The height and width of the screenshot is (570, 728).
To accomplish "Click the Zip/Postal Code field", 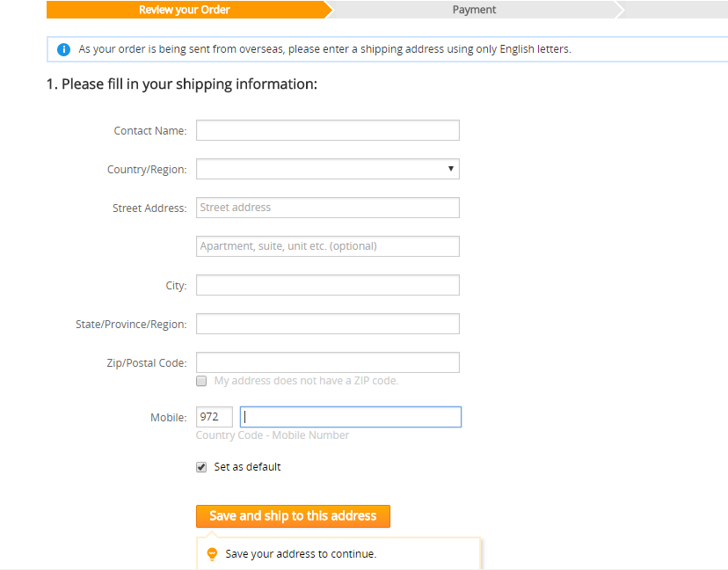I will 327,362.
